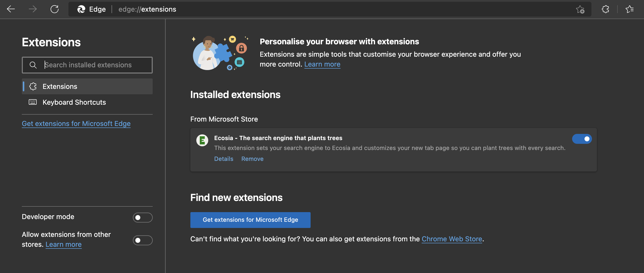The height and width of the screenshot is (273, 644).
Task: Click the Ecosia extension title text
Action: pyautogui.click(x=278, y=138)
